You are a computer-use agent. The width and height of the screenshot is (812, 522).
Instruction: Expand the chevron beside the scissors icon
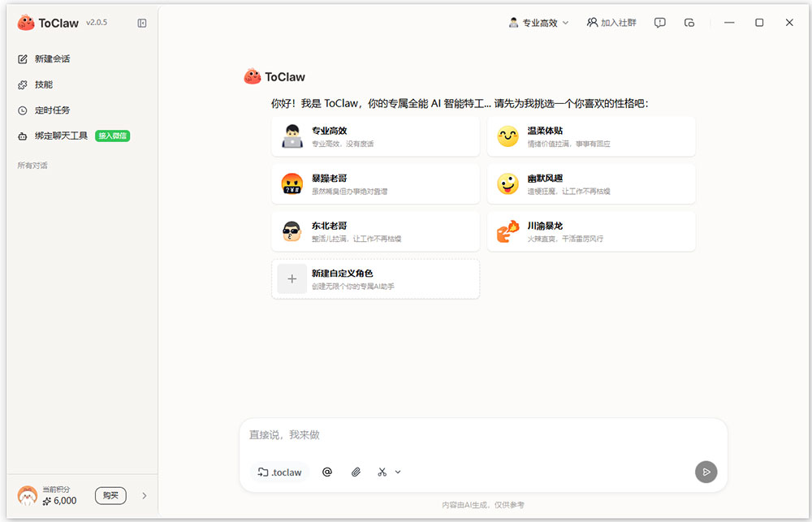point(397,472)
